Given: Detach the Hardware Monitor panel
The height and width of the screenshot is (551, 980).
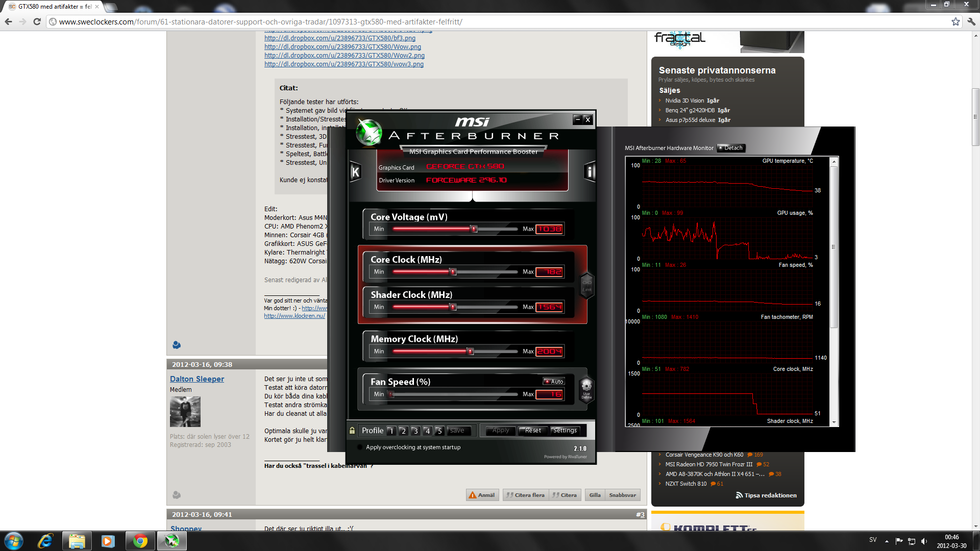Looking at the screenshot, I should (731, 148).
